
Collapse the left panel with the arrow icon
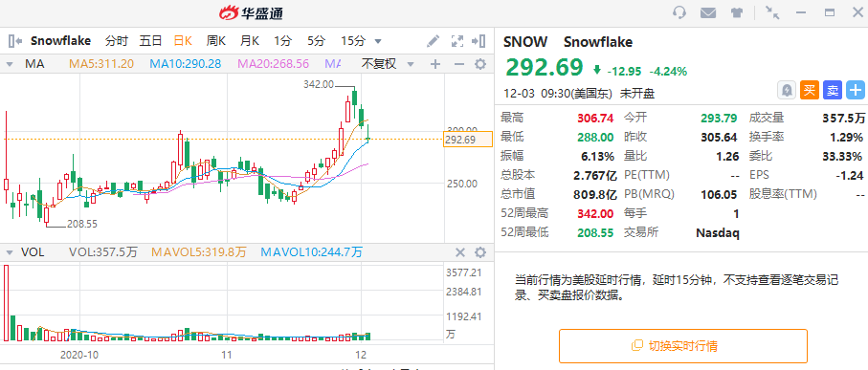[x=15, y=41]
